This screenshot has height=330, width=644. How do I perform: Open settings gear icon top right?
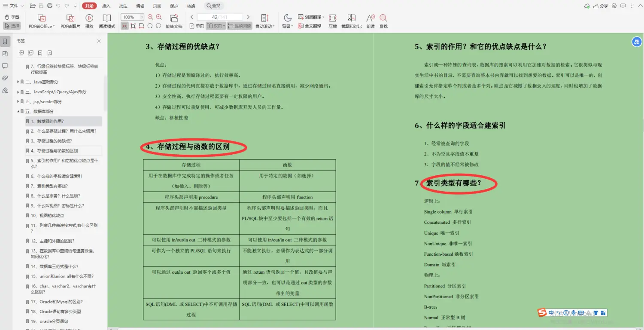point(614,6)
